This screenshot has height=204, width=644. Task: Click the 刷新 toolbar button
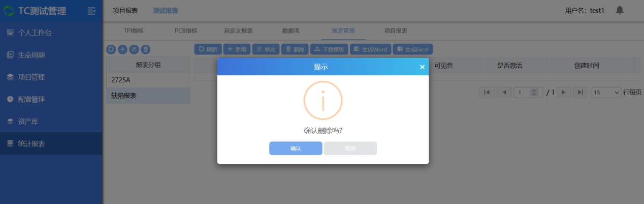click(x=208, y=49)
